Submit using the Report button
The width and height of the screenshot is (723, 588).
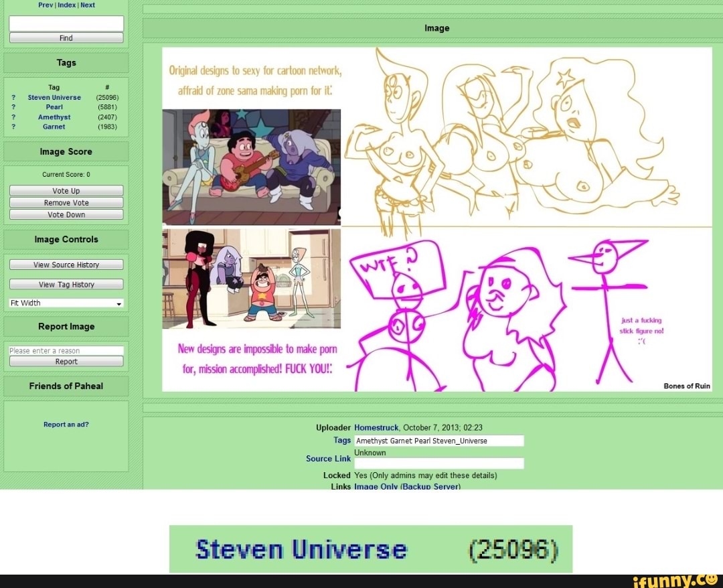(66, 362)
